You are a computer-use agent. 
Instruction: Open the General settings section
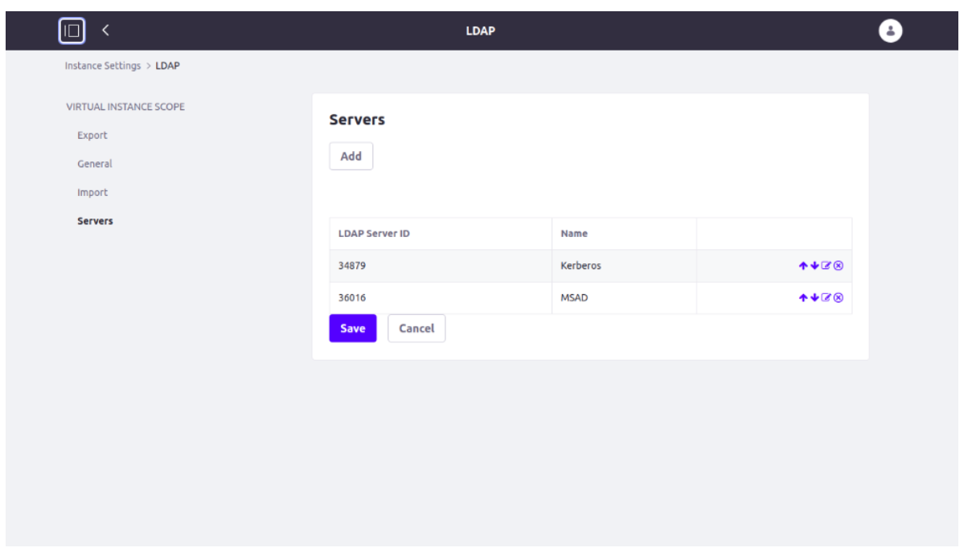click(95, 164)
